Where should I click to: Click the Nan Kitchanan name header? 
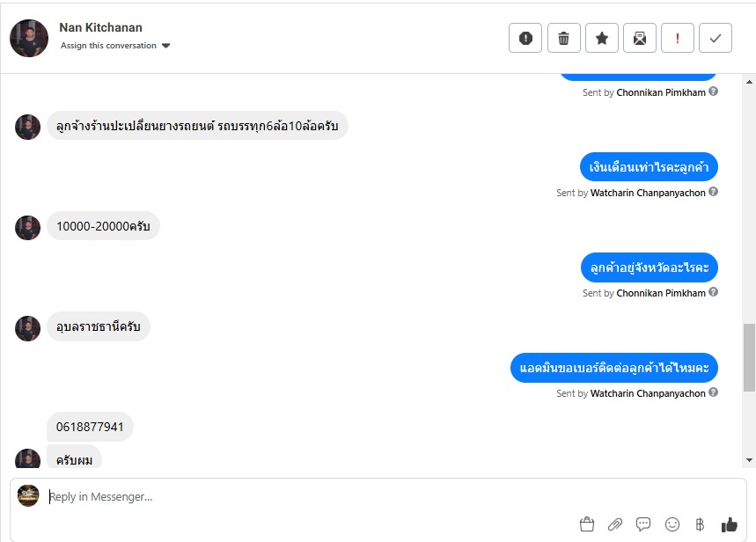point(100,27)
